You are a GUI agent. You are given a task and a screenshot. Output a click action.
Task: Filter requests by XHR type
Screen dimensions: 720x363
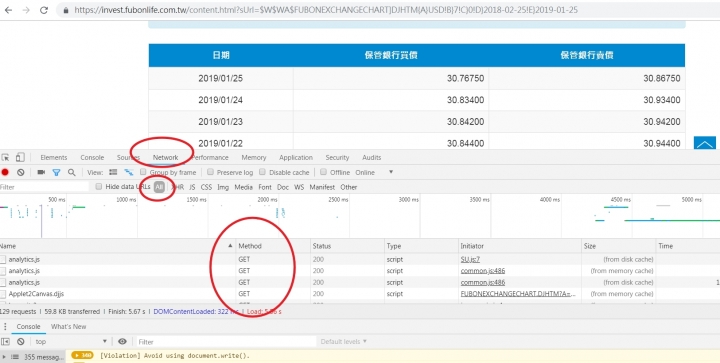tap(178, 187)
